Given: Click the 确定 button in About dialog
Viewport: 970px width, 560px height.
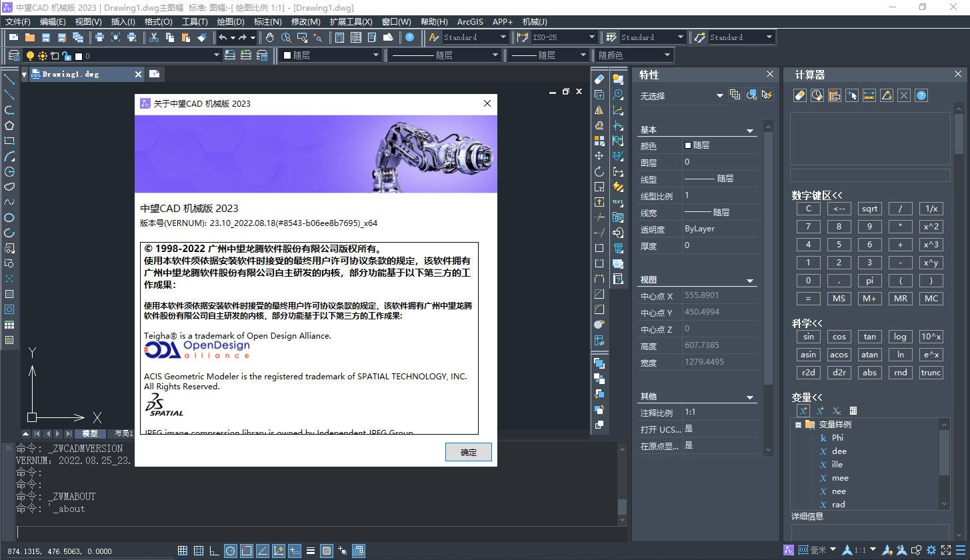Looking at the screenshot, I should pyautogui.click(x=469, y=452).
